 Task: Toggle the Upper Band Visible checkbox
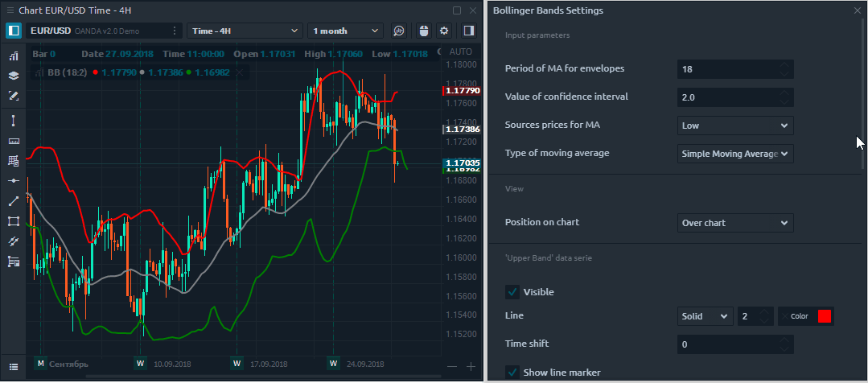pyautogui.click(x=512, y=292)
